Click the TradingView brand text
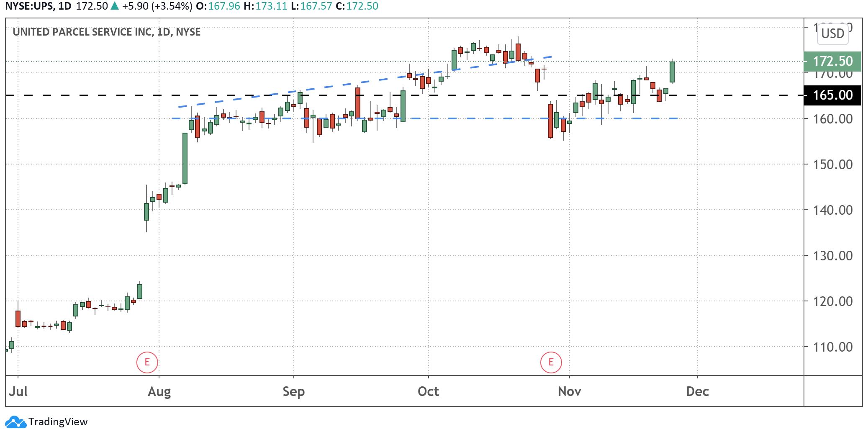The width and height of the screenshot is (868, 437). pos(58,422)
